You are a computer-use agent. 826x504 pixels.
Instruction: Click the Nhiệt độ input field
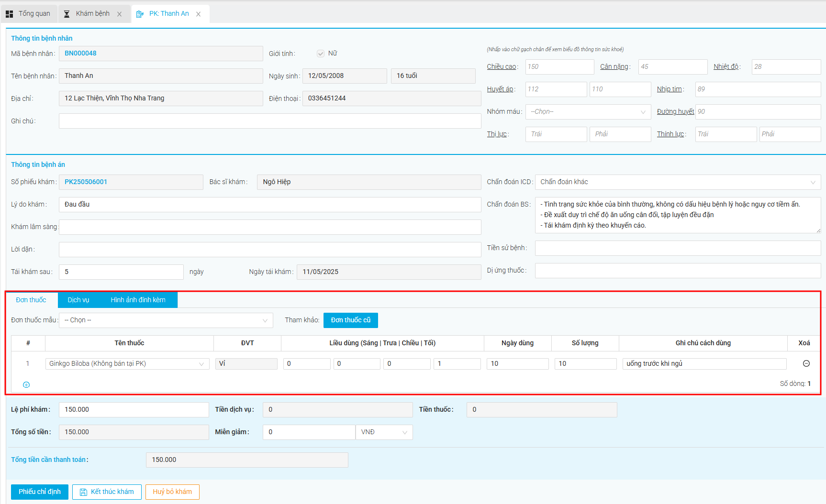coord(786,66)
